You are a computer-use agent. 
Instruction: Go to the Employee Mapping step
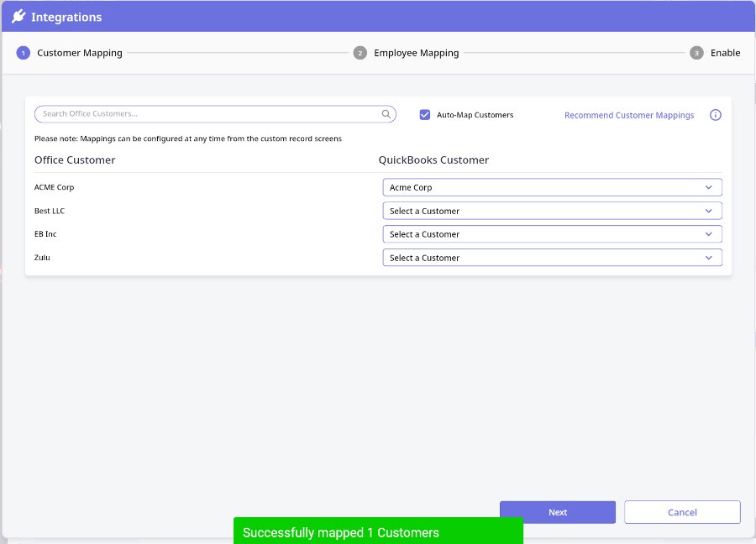point(416,53)
